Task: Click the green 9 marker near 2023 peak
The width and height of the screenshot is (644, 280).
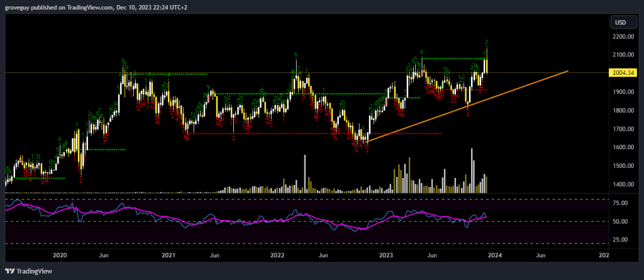Action: (x=421, y=52)
